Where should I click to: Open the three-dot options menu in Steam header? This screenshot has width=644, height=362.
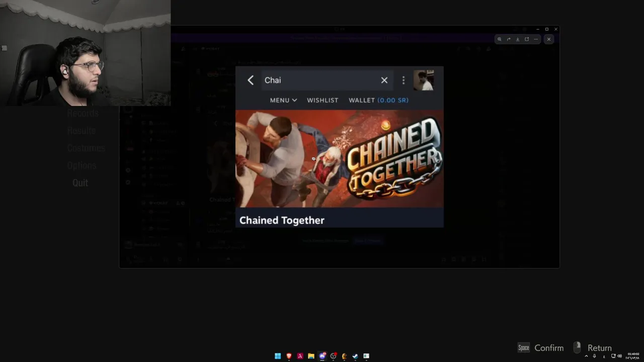click(403, 80)
